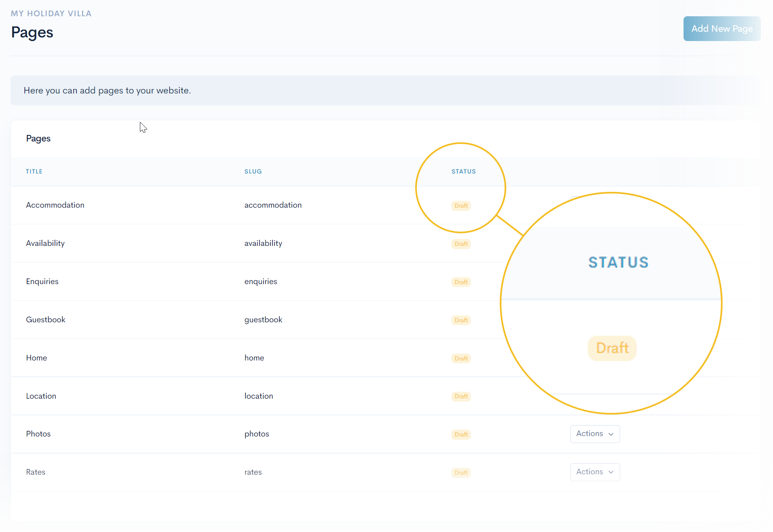The width and height of the screenshot is (773, 532).
Task: Select the Accommodation page title
Action: tap(55, 205)
